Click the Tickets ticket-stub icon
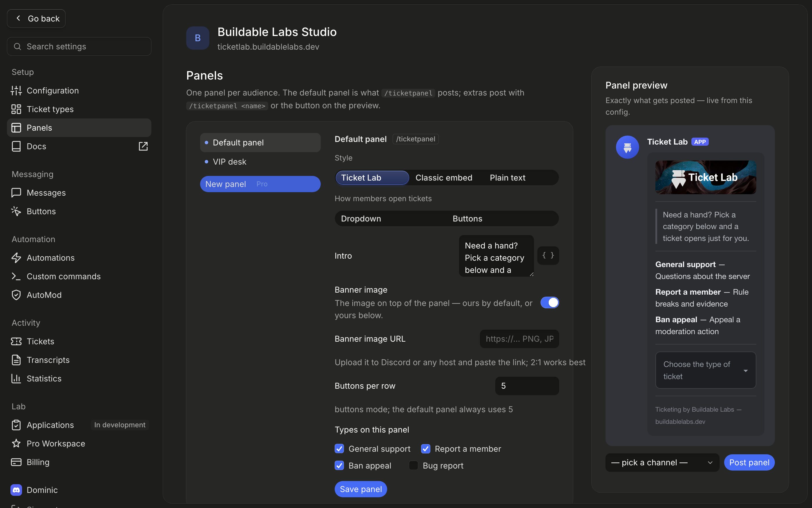This screenshot has height=508, width=812. pyautogui.click(x=16, y=341)
